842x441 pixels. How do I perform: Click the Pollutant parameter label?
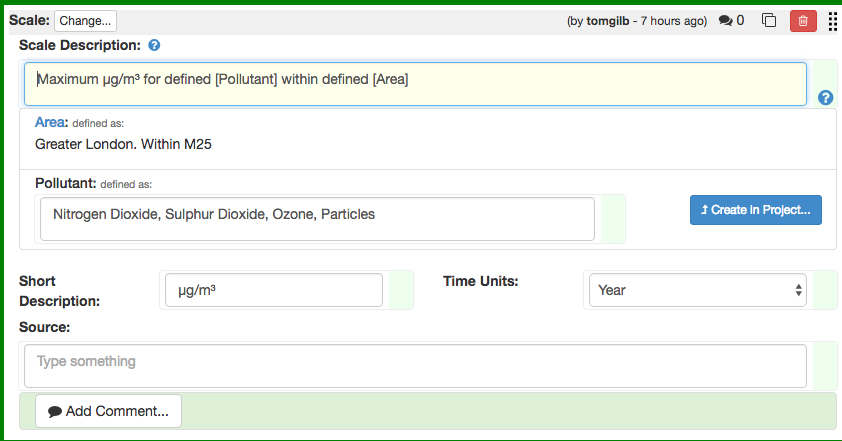(66, 183)
